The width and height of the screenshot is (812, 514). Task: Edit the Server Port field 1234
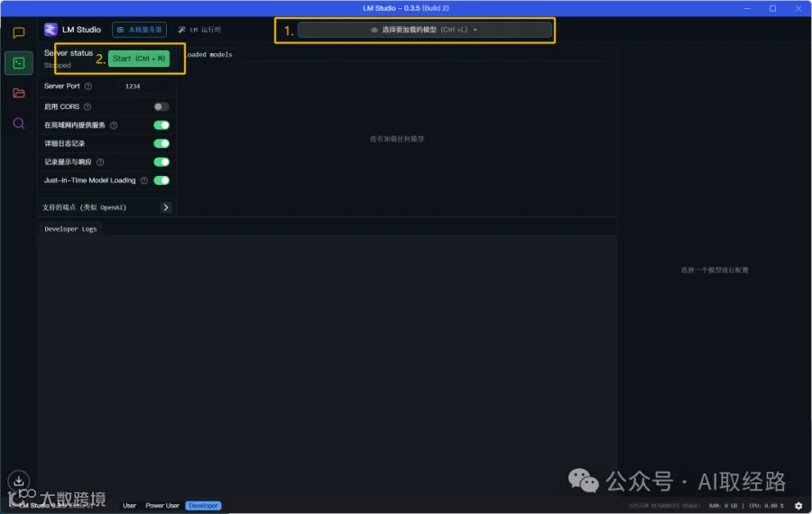click(143, 86)
